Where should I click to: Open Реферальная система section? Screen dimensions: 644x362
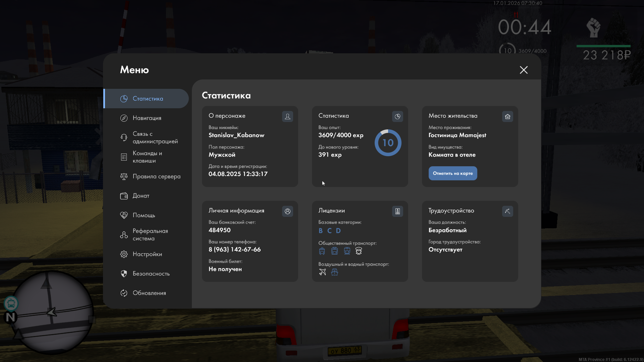coord(150,235)
